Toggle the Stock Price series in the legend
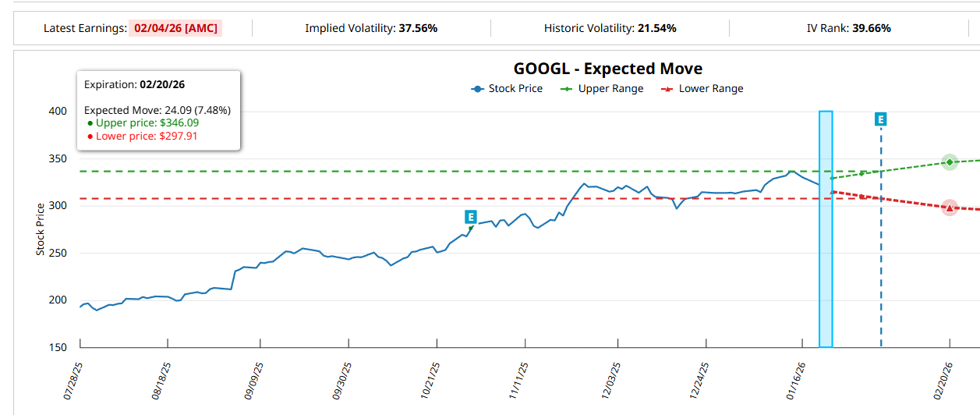980x415 pixels. [507, 89]
